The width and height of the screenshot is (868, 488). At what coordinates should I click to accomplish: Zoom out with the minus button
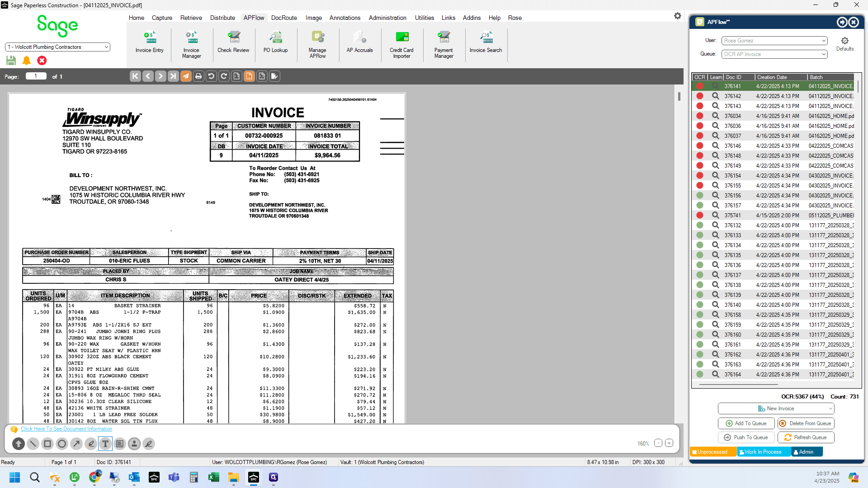pyautogui.click(x=658, y=443)
